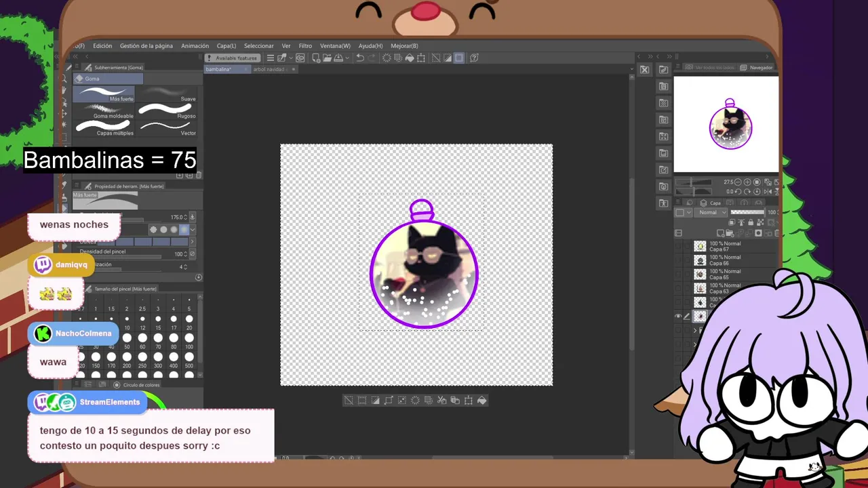
Task: Select the Goma tool group tab
Action: point(108,79)
